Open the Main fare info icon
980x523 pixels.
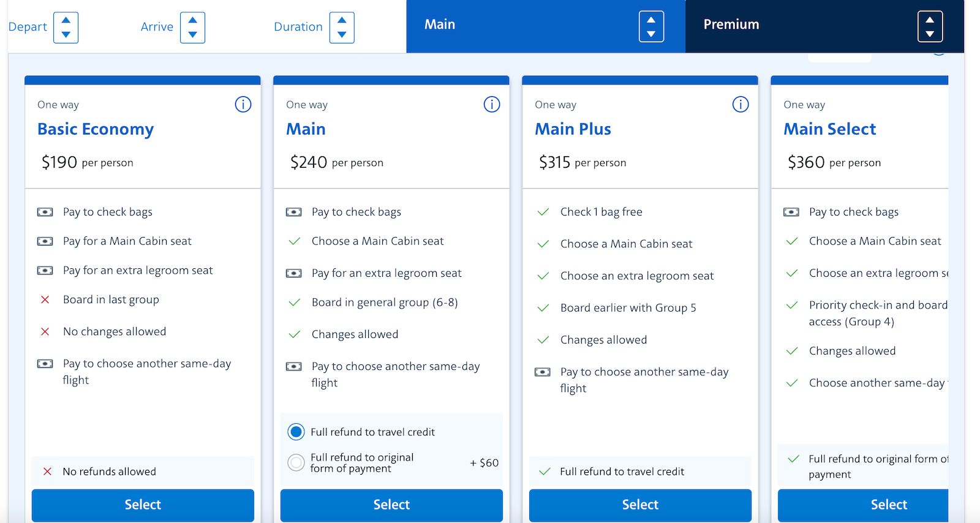(x=492, y=105)
